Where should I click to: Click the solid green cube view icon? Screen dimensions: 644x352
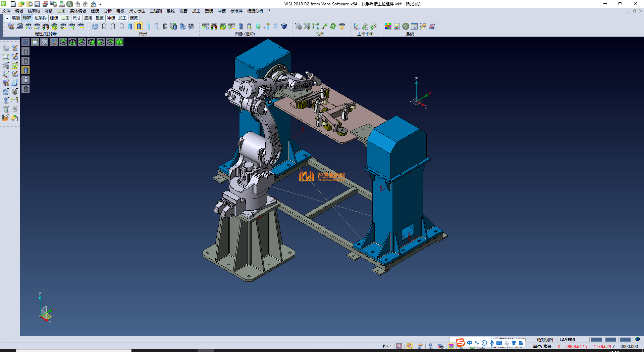pos(119,42)
